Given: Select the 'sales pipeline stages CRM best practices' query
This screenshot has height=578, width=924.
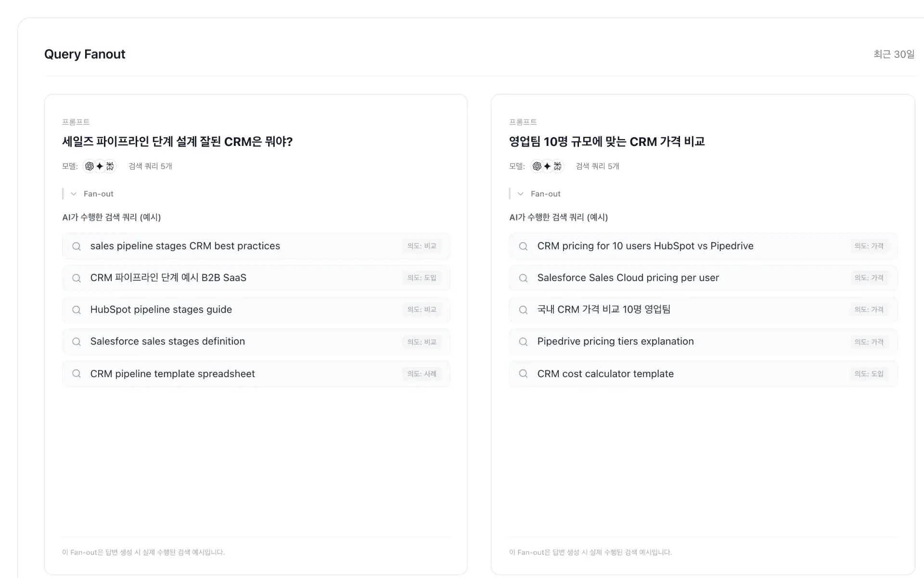Looking at the screenshot, I should 185,246.
